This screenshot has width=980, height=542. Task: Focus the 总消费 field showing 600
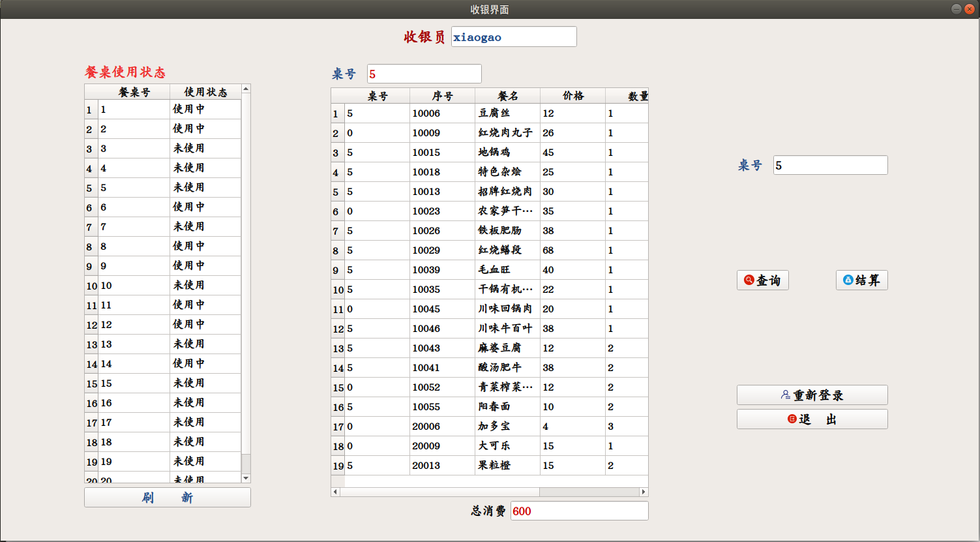pyautogui.click(x=579, y=511)
